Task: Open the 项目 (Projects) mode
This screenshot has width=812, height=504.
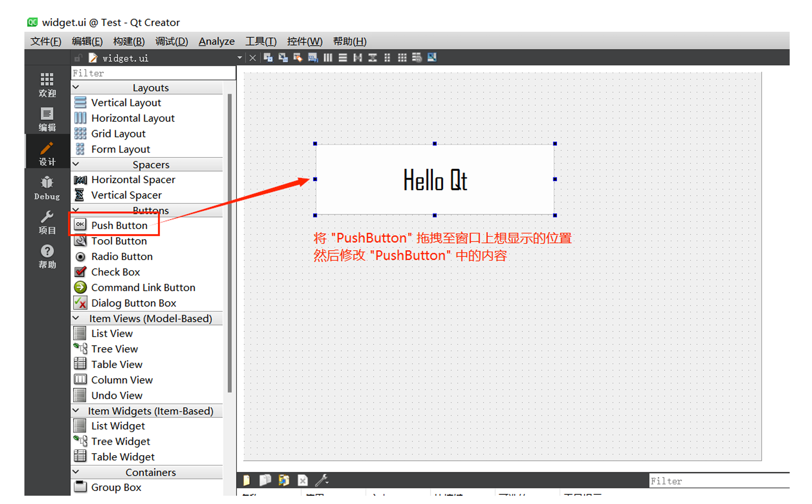Action: coord(47,222)
